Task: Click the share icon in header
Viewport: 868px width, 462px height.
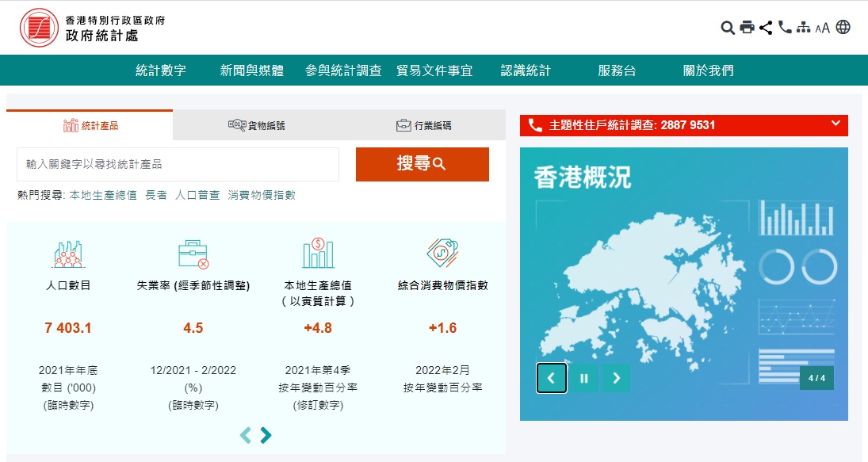Action: [766, 28]
